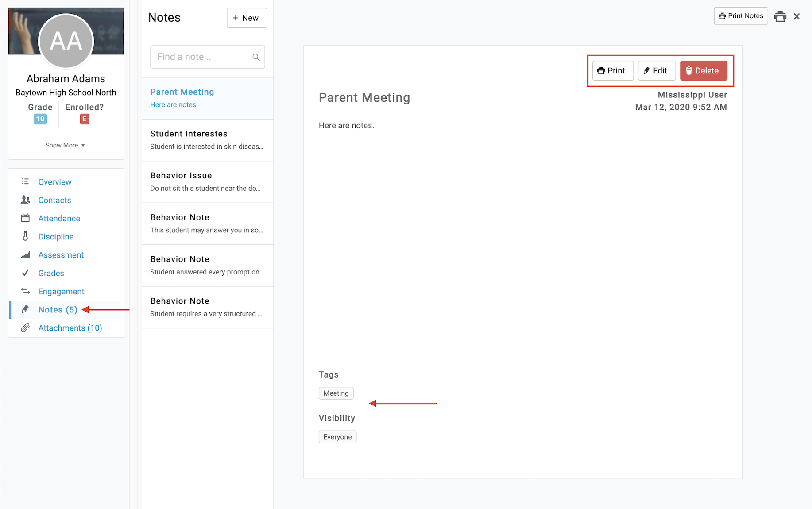Click the Enrolled E badge
Viewport: 812px width, 509px height.
(x=85, y=119)
